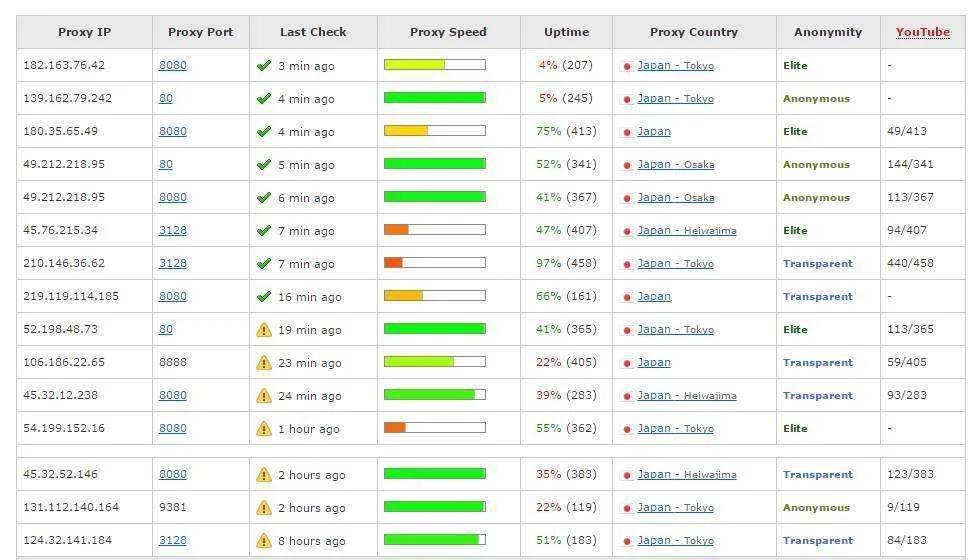Click the warning triangle in the 45.32.12.238 row
This screenshot has width=975, height=560.
tap(264, 395)
